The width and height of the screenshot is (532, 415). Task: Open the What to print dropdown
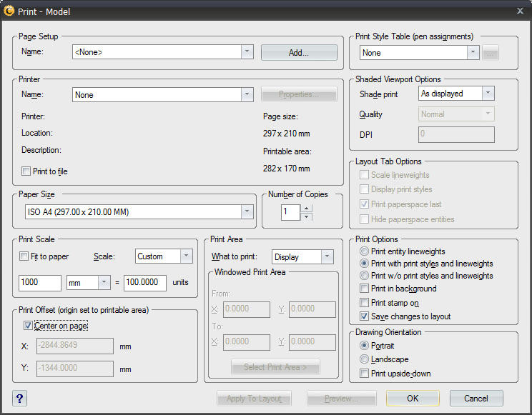coord(327,256)
